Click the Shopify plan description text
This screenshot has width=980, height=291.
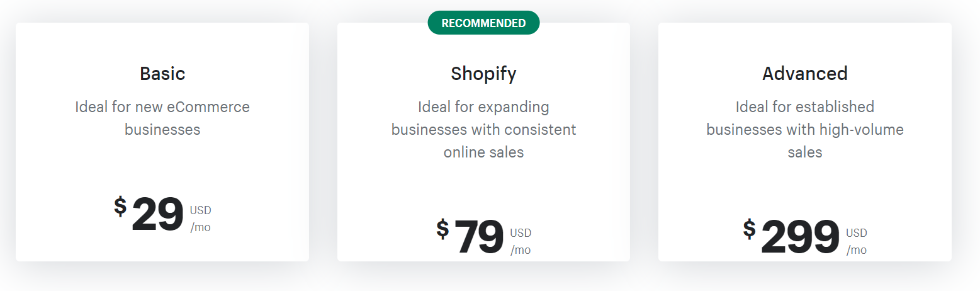[483, 130]
